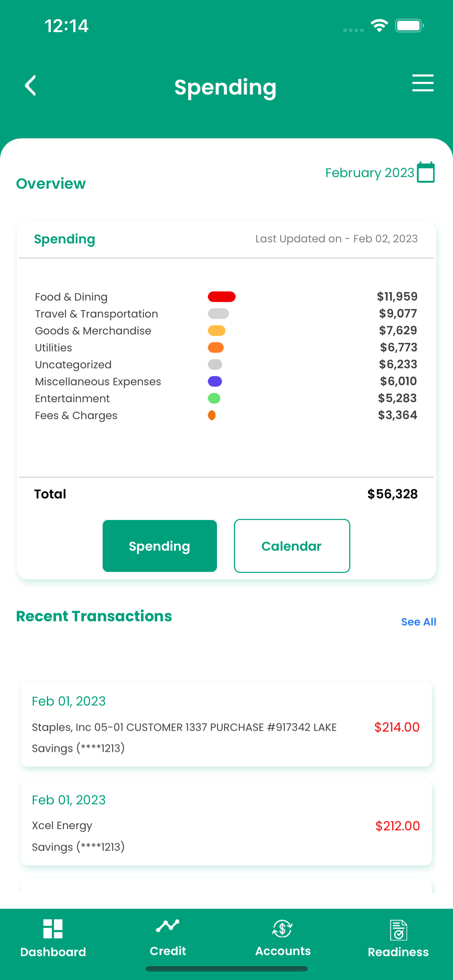Viewport: 453px width, 980px height.
Task: Switch to the Calendar view
Action: (292, 546)
